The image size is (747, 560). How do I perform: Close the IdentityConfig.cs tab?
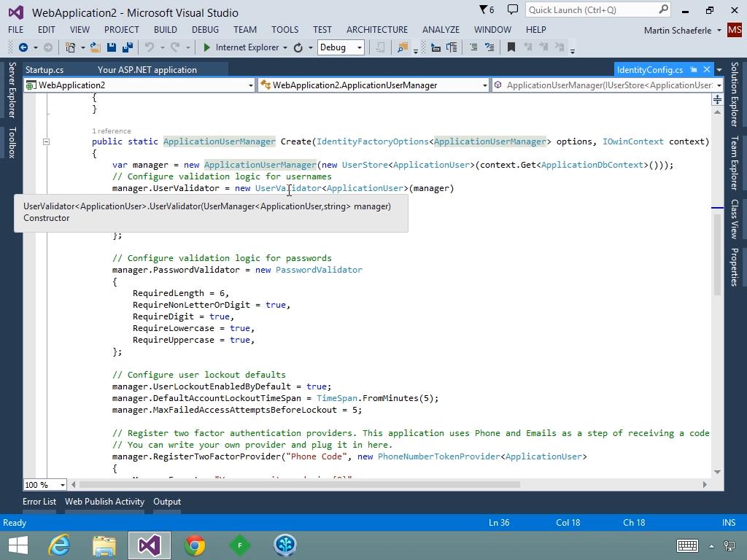click(x=707, y=69)
